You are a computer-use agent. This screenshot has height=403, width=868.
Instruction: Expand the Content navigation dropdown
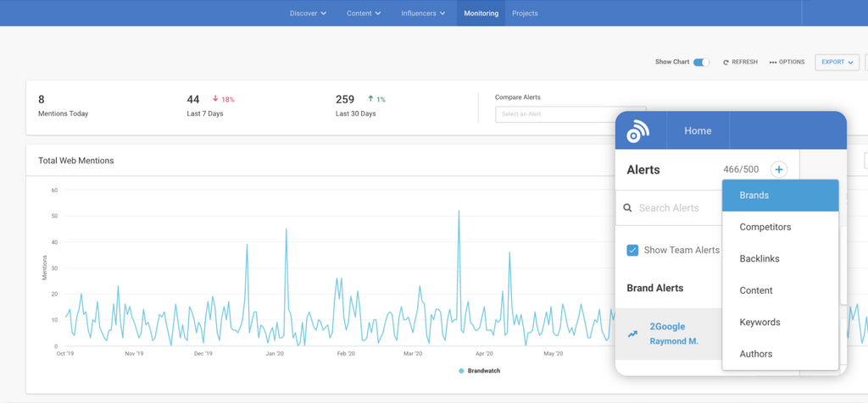tap(364, 14)
